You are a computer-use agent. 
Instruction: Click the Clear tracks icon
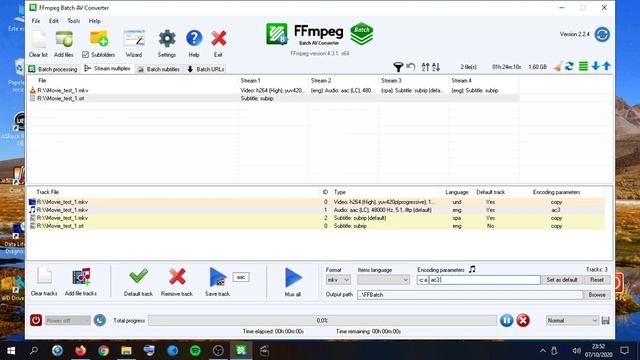click(44, 276)
